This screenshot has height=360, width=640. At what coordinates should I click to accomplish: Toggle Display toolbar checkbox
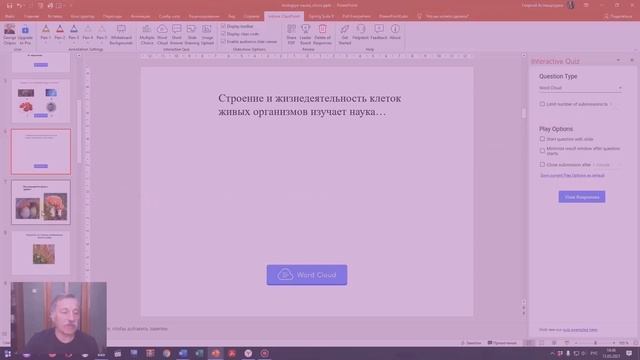(223, 26)
